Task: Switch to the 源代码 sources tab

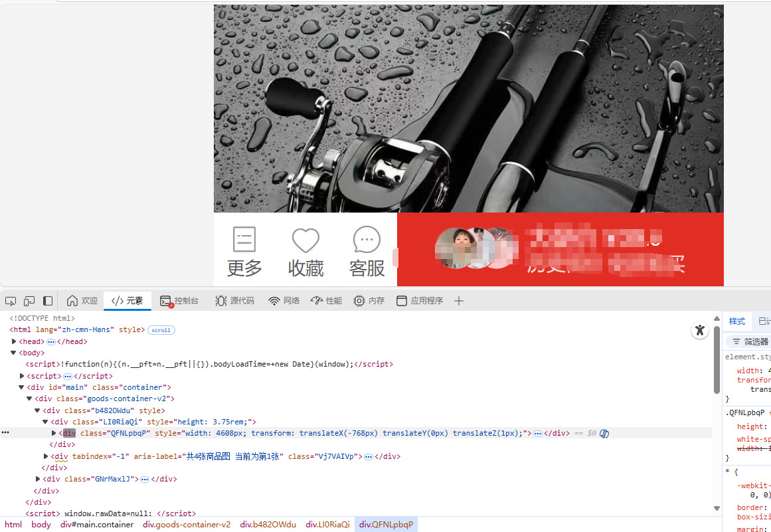Action: [x=235, y=300]
